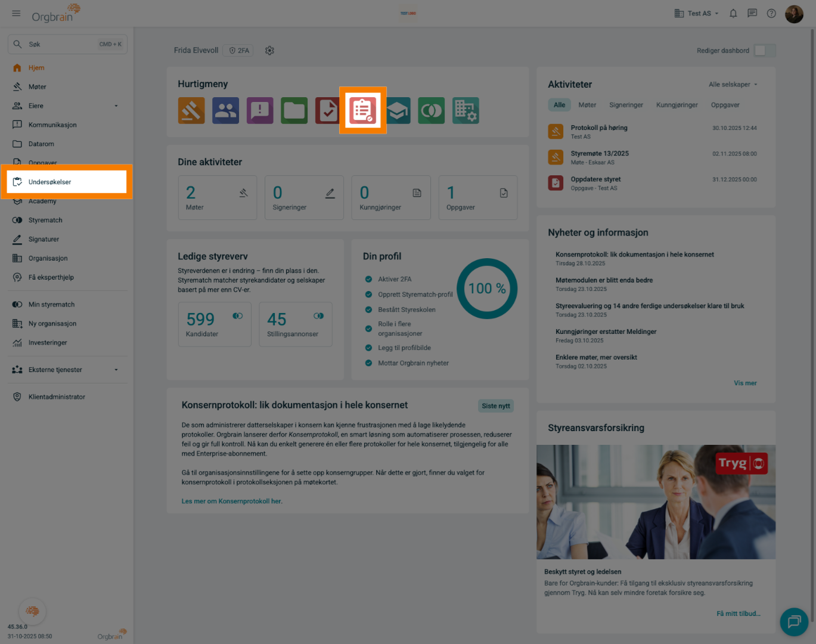Open the Test AS organisation dropdown
The image size is (816, 644).
point(696,13)
